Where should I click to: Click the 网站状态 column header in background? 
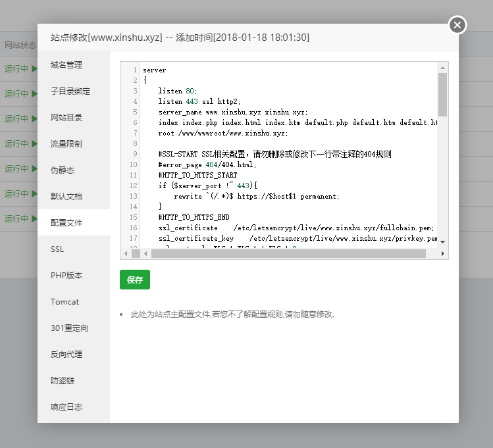(x=20, y=45)
